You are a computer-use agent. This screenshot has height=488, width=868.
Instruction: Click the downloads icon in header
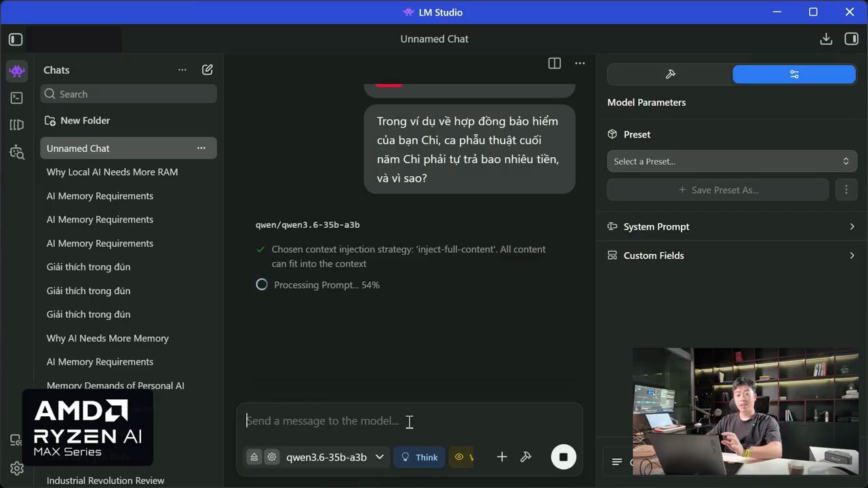(826, 39)
